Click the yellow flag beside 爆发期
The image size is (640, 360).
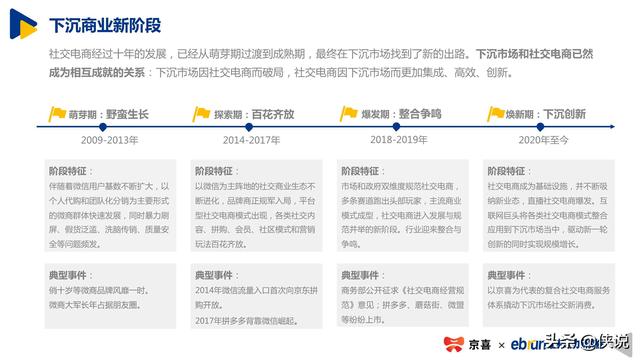349,113
